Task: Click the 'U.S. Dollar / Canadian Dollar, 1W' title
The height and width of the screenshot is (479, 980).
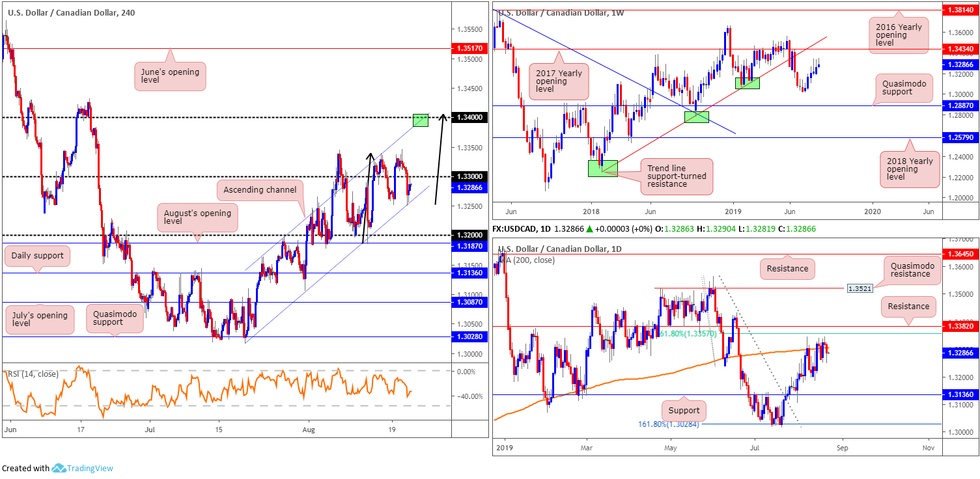Action: coord(560,13)
